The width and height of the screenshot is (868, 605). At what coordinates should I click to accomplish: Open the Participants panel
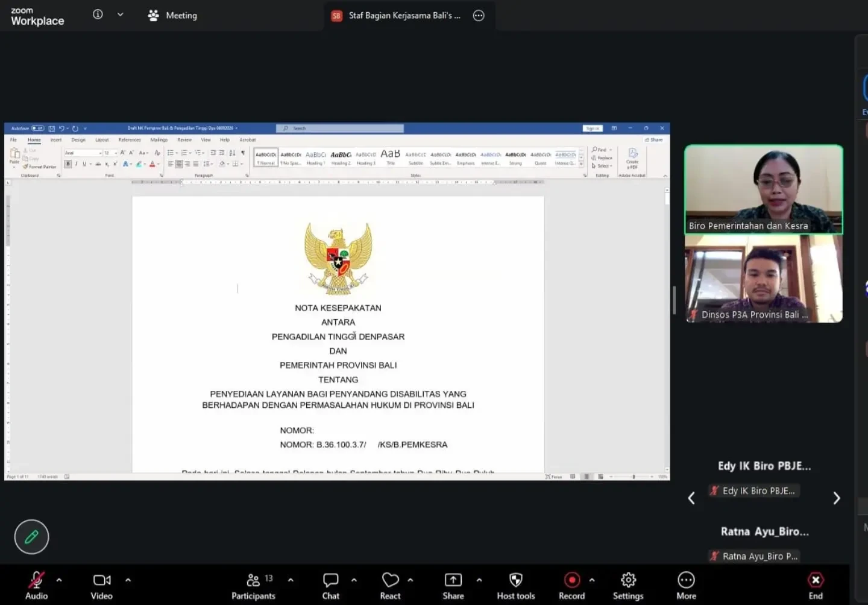click(253, 586)
